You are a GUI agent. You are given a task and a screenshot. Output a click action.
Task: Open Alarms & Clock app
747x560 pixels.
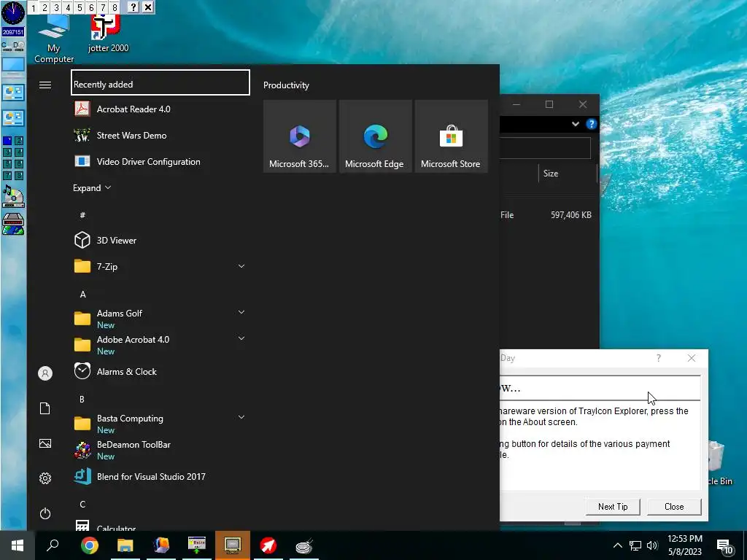pos(160,371)
